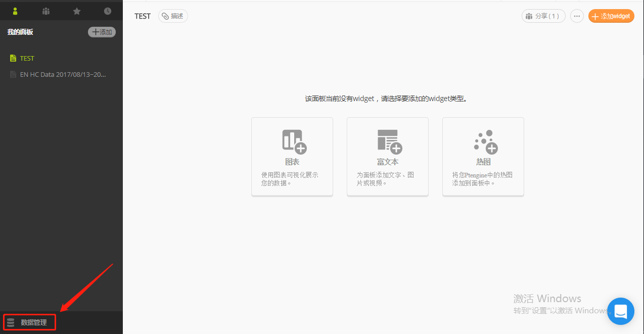The height and width of the screenshot is (334, 644).
Task: Open the blue chat support bubble
Action: coord(621,311)
